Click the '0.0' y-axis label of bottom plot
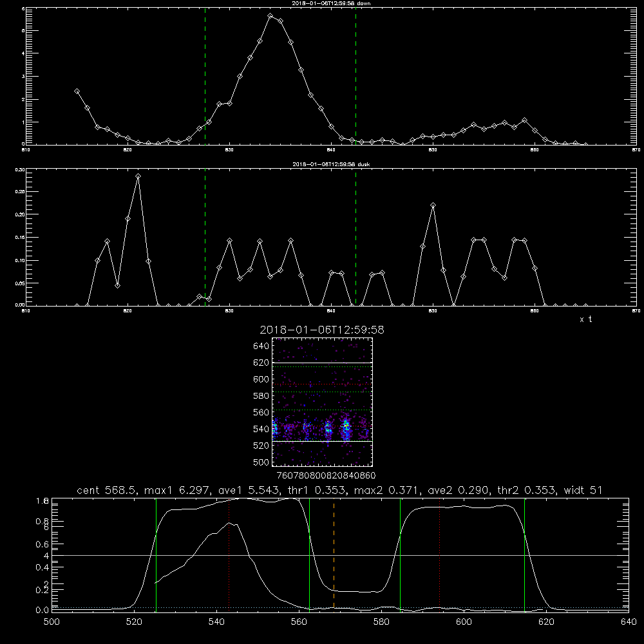The image size is (644, 644). 43,611
